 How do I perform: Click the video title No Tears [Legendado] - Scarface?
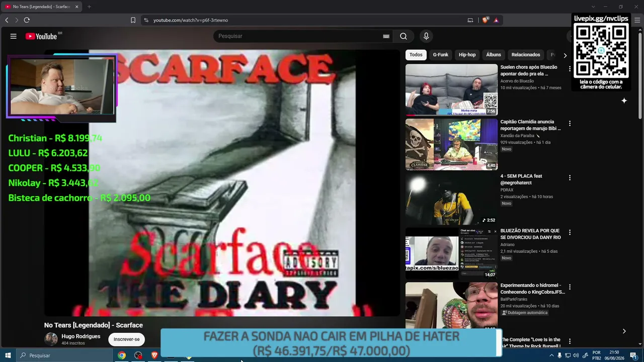pos(94,325)
